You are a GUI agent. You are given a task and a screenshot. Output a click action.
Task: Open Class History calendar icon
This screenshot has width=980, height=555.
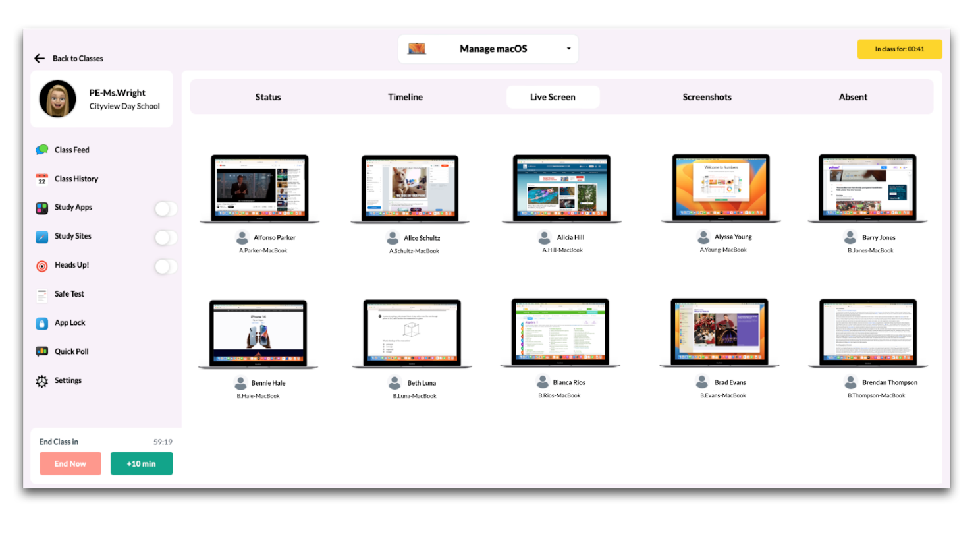(42, 179)
